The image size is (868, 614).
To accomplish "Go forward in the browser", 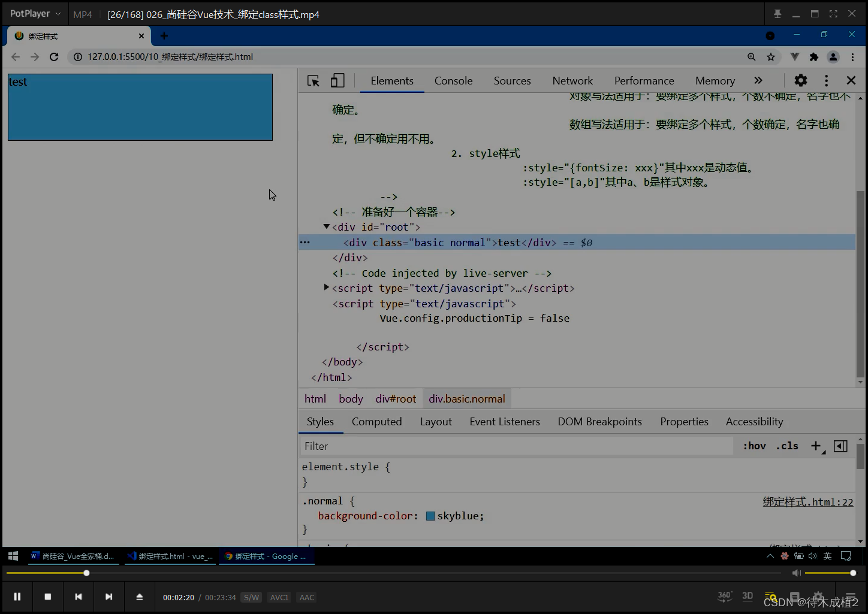I will click(35, 57).
